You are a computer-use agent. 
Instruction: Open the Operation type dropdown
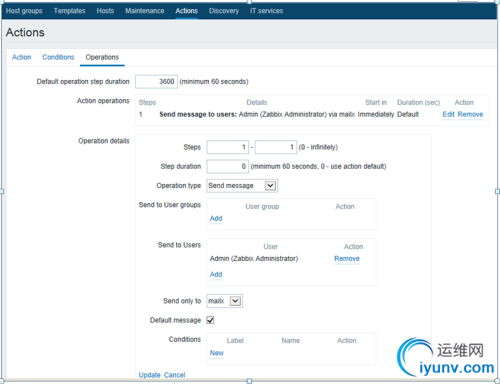point(242,186)
